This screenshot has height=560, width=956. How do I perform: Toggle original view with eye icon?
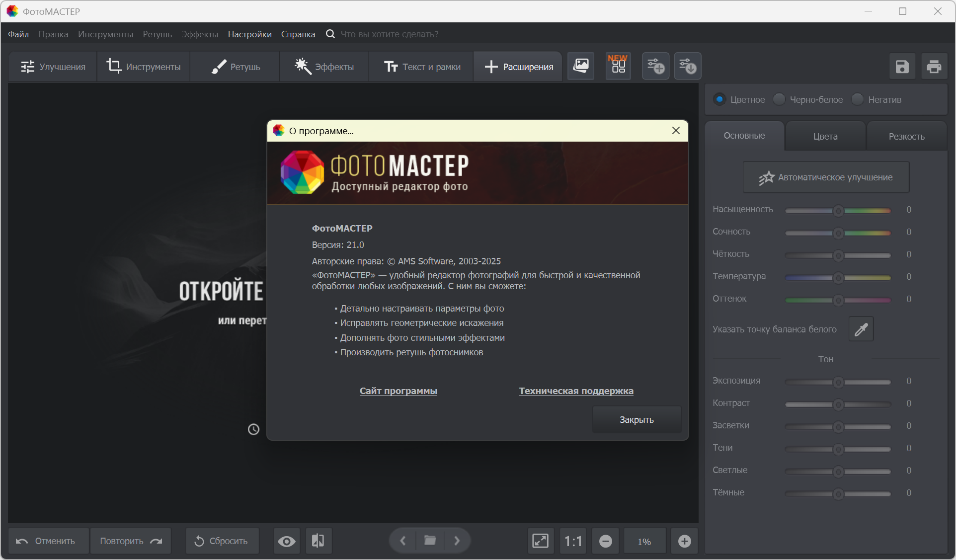click(287, 541)
